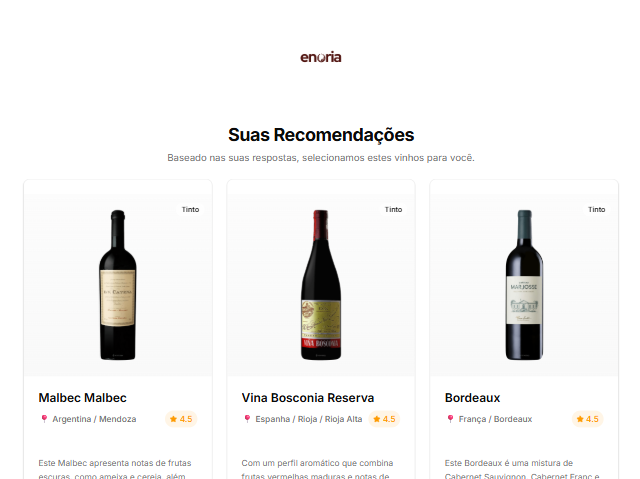The image size is (640, 479).
Task: Click the location pin beside Argentina / Mendoza
Action: (x=44, y=419)
